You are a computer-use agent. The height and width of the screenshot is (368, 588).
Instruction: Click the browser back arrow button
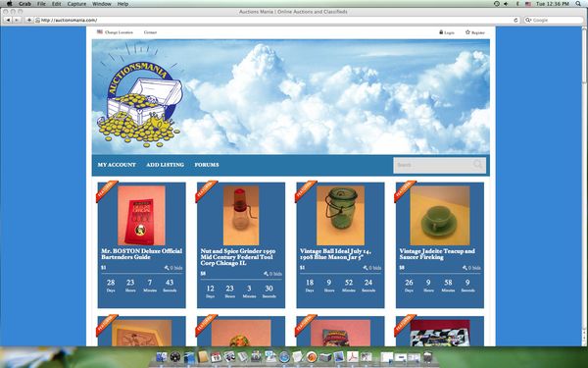click(8, 20)
